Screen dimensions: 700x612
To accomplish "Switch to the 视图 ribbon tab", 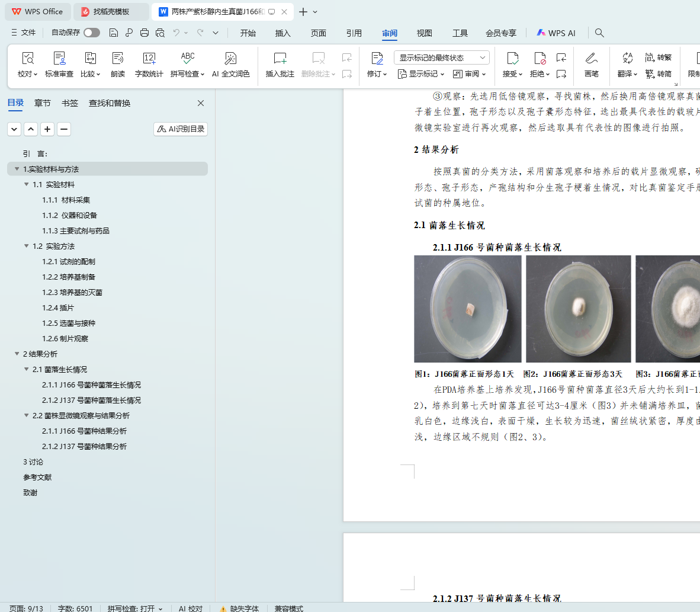I will point(424,33).
